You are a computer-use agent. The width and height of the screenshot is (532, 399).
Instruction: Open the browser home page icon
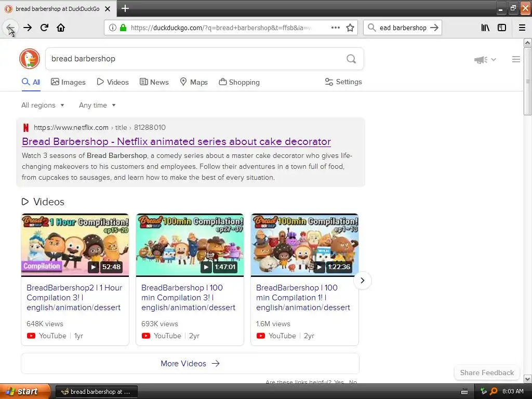coord(61,28)
